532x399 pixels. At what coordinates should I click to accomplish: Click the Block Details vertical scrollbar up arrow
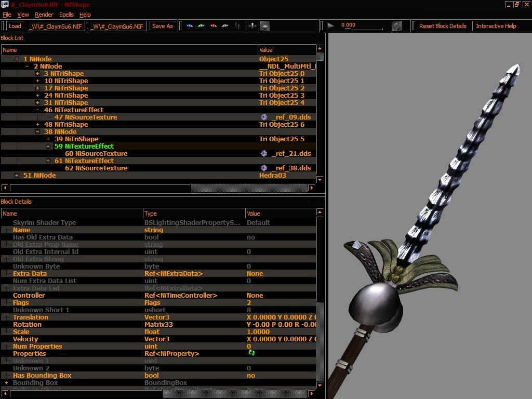click(x=320, y=212)
